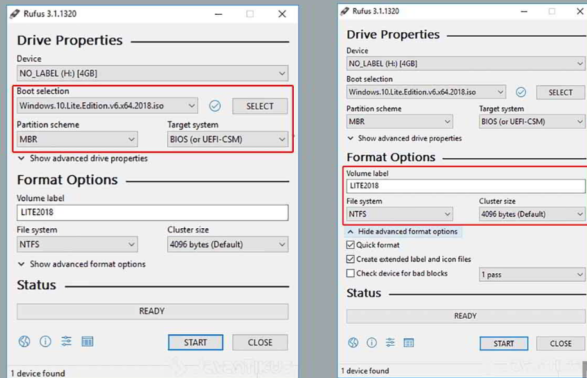This screenshot has width=587, height=378.
Task: Click SELECT button in right Rufus window
Action: coord(560,92)
